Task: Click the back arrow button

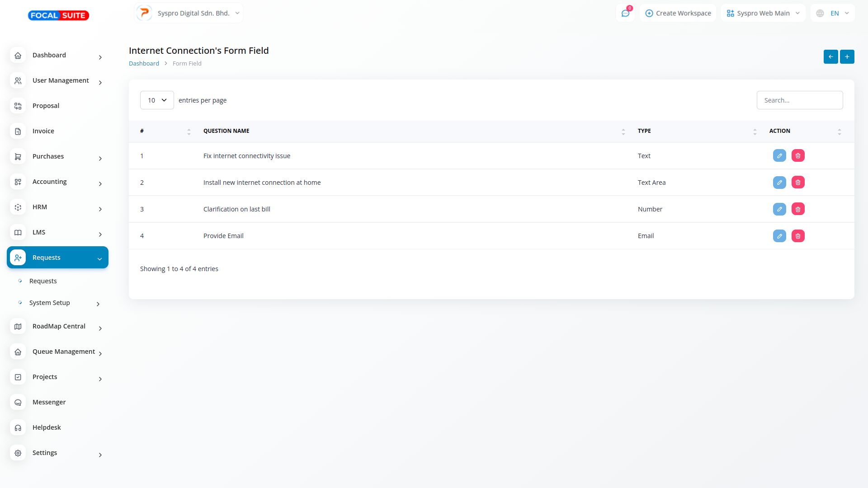Action: click(830, 57)
